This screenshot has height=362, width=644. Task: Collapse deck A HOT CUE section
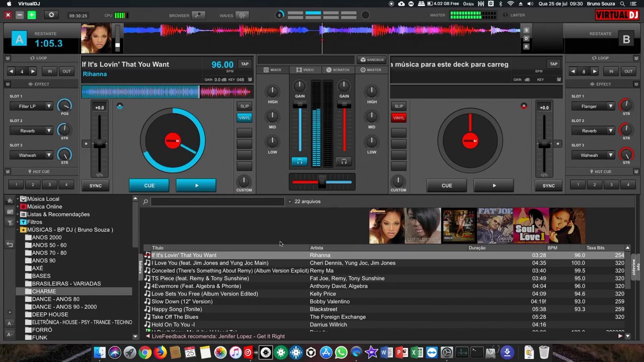[8, 171]
